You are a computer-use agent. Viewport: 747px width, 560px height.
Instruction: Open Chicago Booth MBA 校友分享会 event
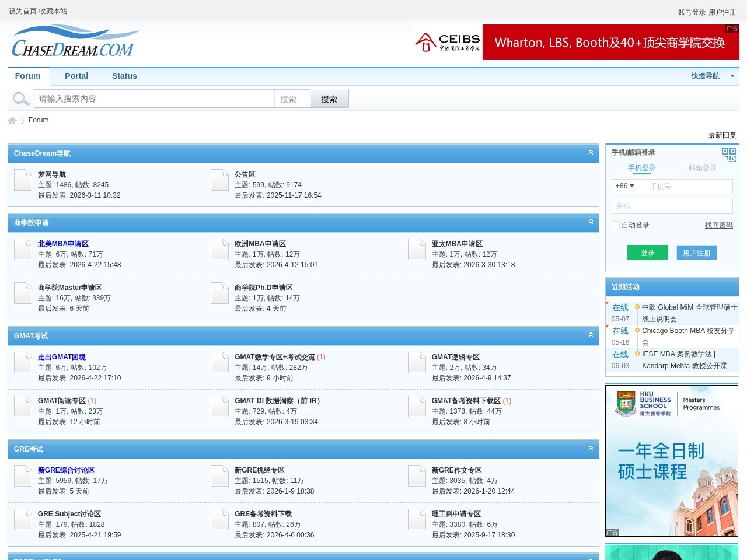tap(688, 337)
